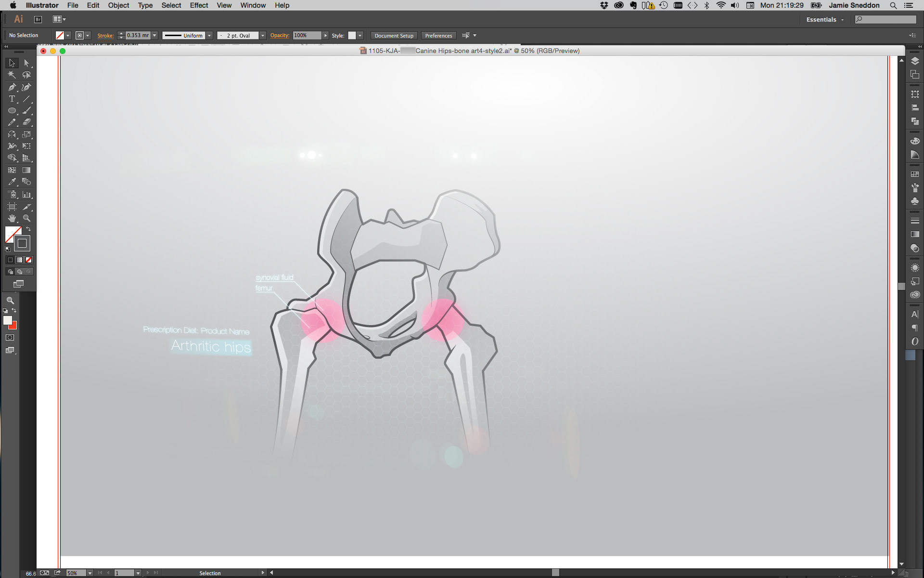The width and height of the screenshot is (924, 578).
Task: Select the Selection tool (black arrow)
Action: point(12,63)
